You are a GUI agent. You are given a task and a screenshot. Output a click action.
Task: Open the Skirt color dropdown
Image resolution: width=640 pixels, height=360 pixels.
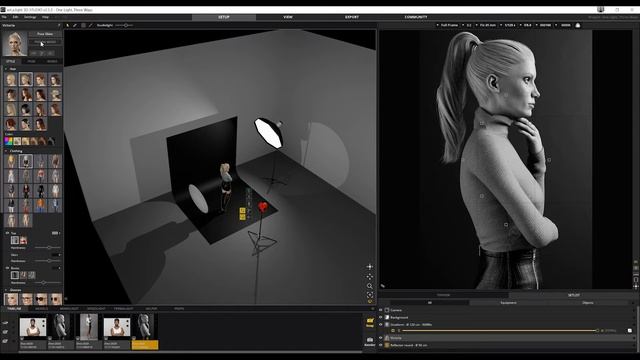tap(56, 255)
